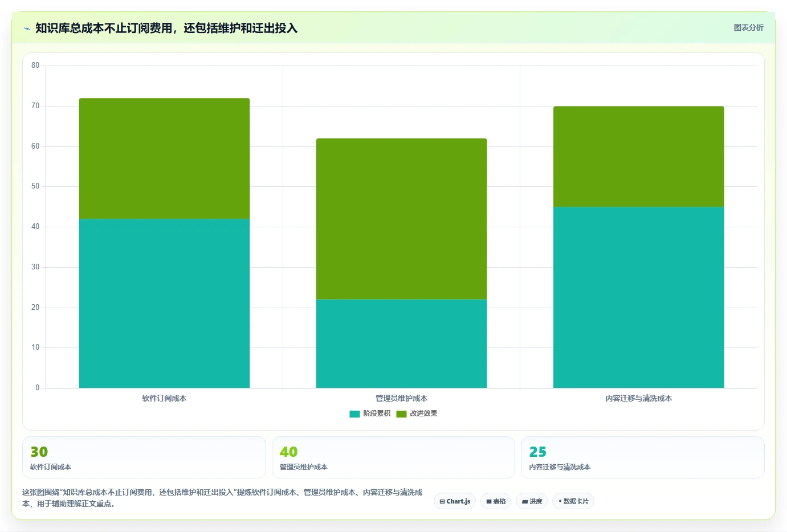Click the teal segment of 内容迁移与清洗成本 bar
Viewport: 787px width, 532px height.
638,297
